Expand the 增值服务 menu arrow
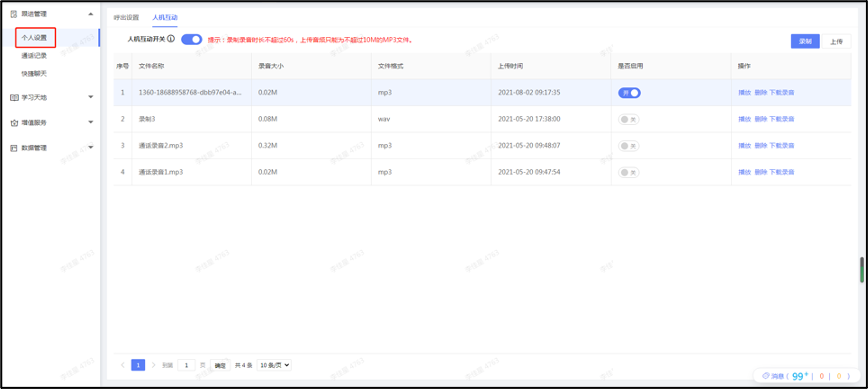868x389 pixels. point(91,123)
